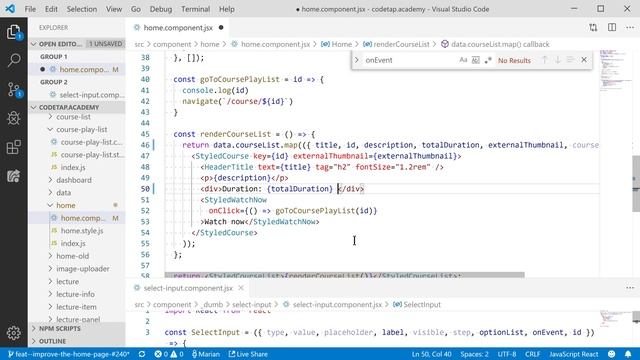Change end of line sequence CRLF

click(x=533, y=354)
